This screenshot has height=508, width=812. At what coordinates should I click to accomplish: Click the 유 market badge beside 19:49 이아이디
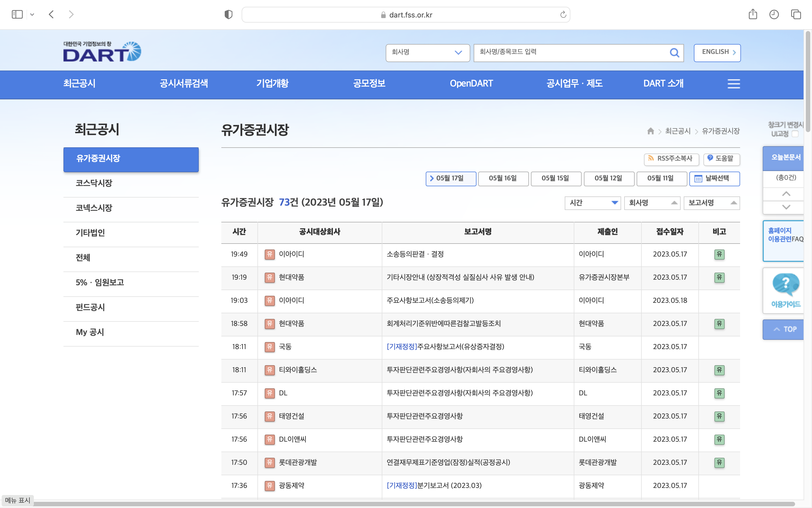(270, 254)
